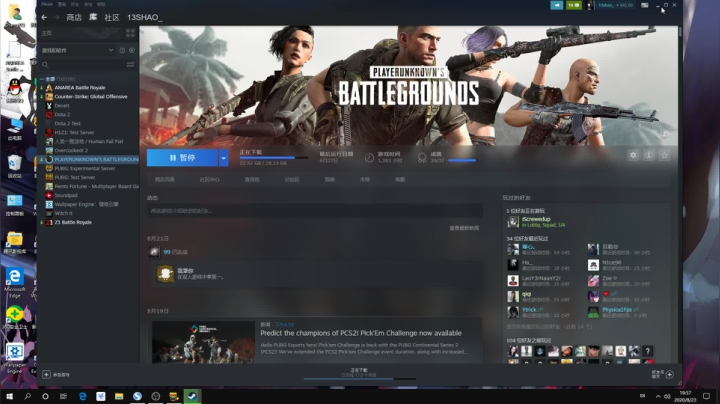Select Dota 2 in the game list

point(62,114)
